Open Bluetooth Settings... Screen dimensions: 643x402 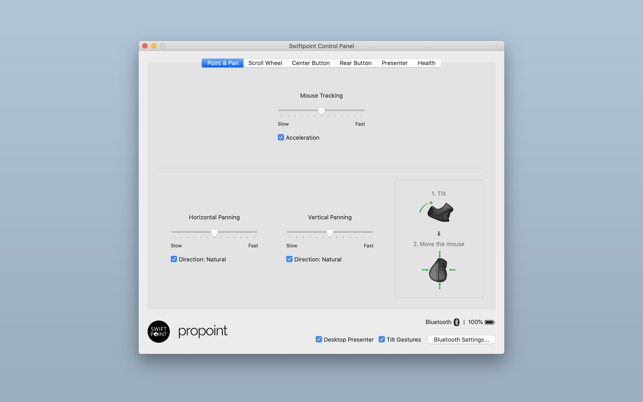click(461, 340)
